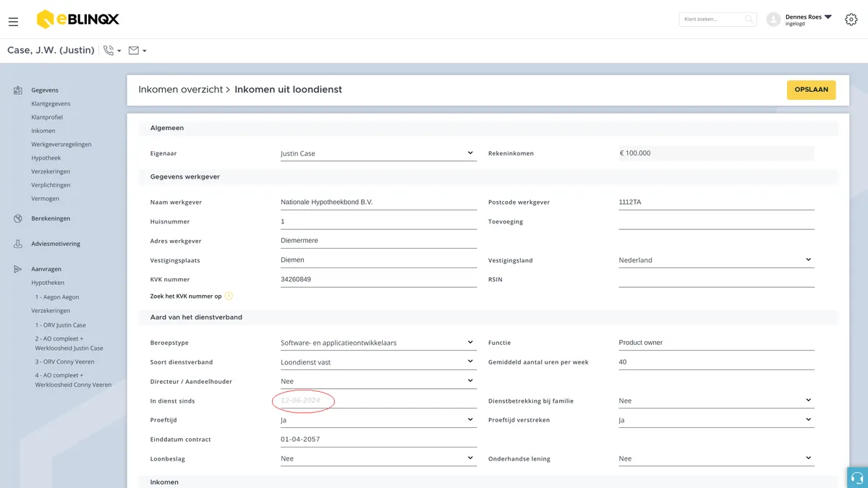Open the headset support chat icon
The width and height of the screenshot is (868, 488).
pos(857,478)
